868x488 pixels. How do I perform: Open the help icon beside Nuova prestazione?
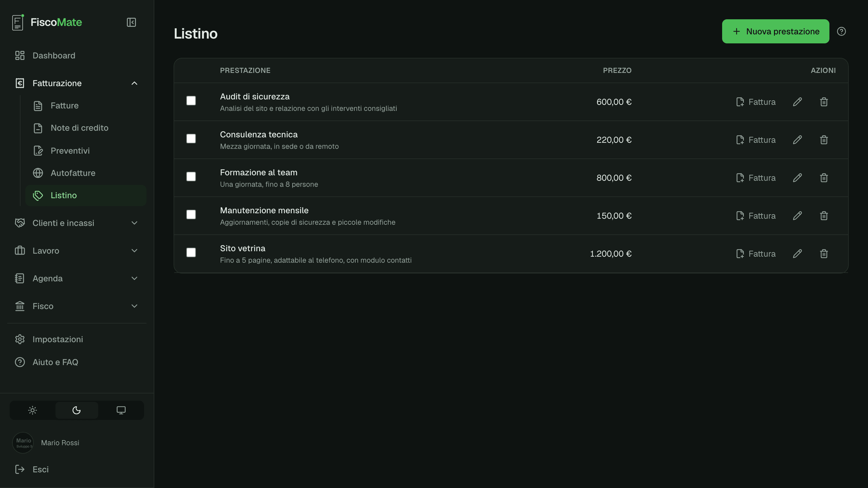[841, 31]
